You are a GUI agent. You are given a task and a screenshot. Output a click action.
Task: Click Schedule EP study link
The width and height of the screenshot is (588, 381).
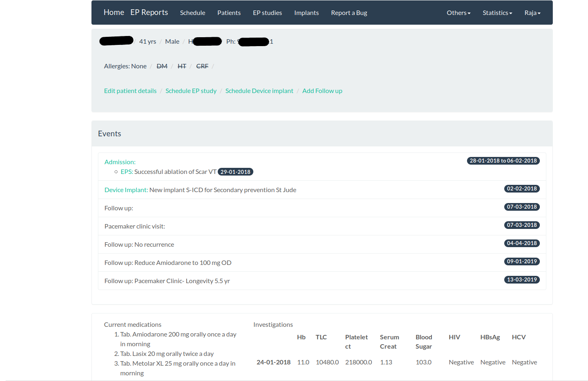(x=191, y=91)
